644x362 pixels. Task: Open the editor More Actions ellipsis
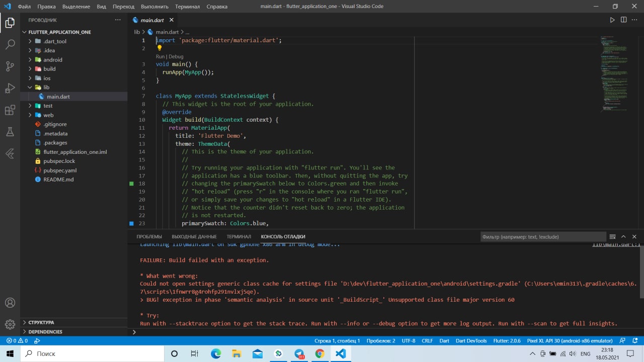click(x=635, y=20)
